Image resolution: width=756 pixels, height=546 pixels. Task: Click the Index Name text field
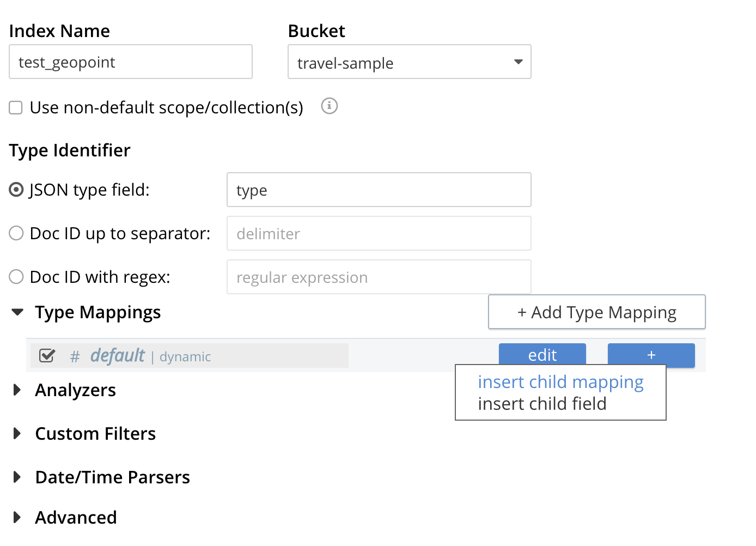click(x=131, y=62)
